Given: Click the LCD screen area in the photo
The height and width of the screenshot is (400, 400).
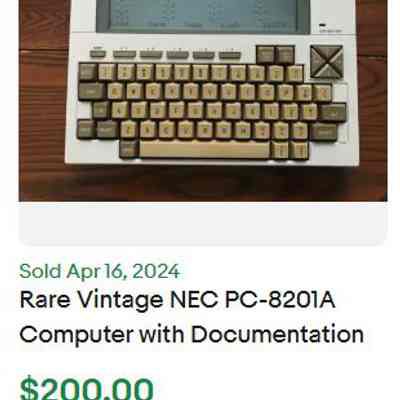Looking at the screenshot, I should tap(203, 16).
